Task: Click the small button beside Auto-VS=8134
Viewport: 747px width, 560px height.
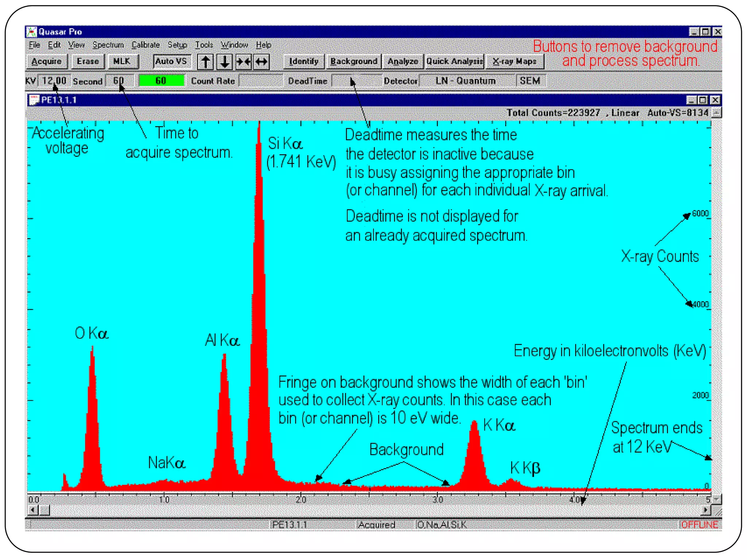Action: (716, 113)
